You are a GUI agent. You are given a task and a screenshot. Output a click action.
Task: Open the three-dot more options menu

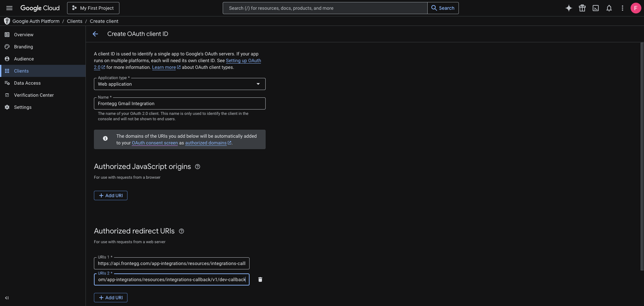point(623,8)
